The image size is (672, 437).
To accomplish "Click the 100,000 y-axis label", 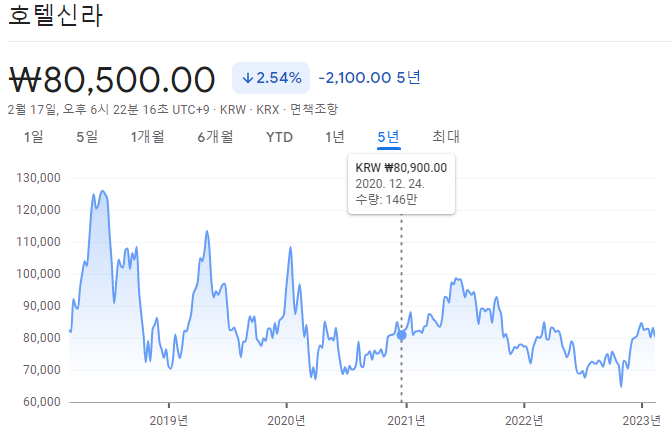I will (x=39, y=274).
